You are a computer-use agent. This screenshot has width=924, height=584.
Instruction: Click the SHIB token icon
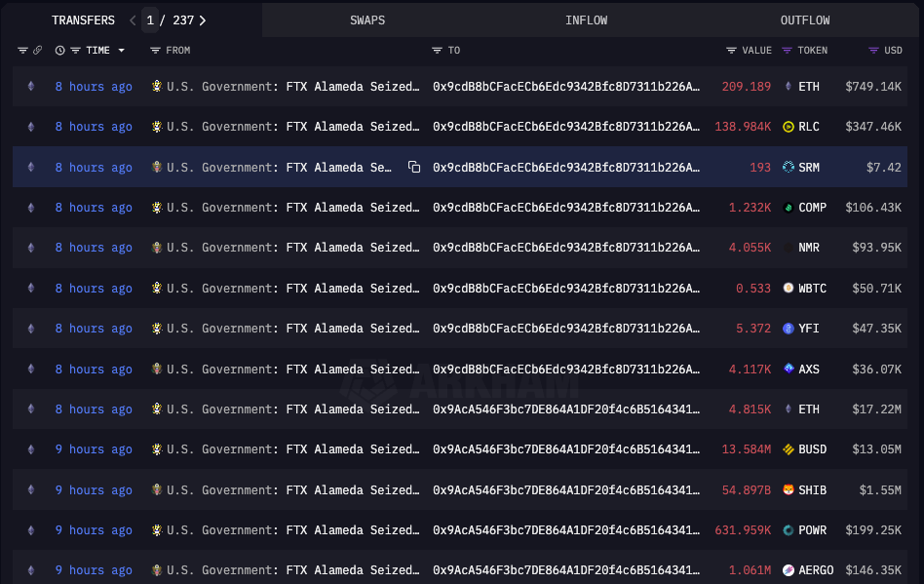pyautogui.click(x=788, y=489)
